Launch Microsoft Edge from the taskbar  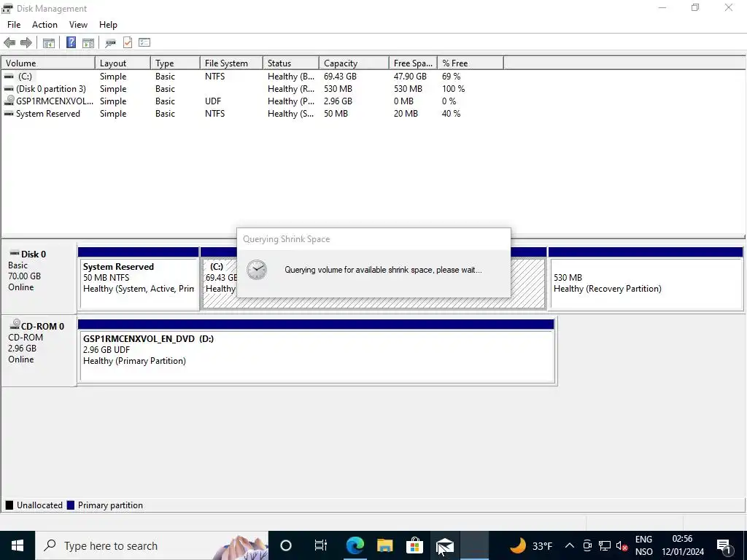pyautogui.click(x=355, y=545)
